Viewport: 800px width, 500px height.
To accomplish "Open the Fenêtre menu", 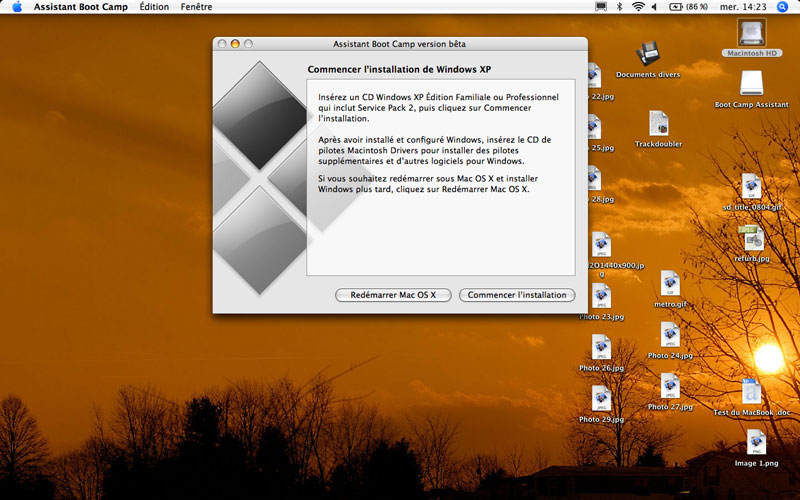I will click(196, 7).
